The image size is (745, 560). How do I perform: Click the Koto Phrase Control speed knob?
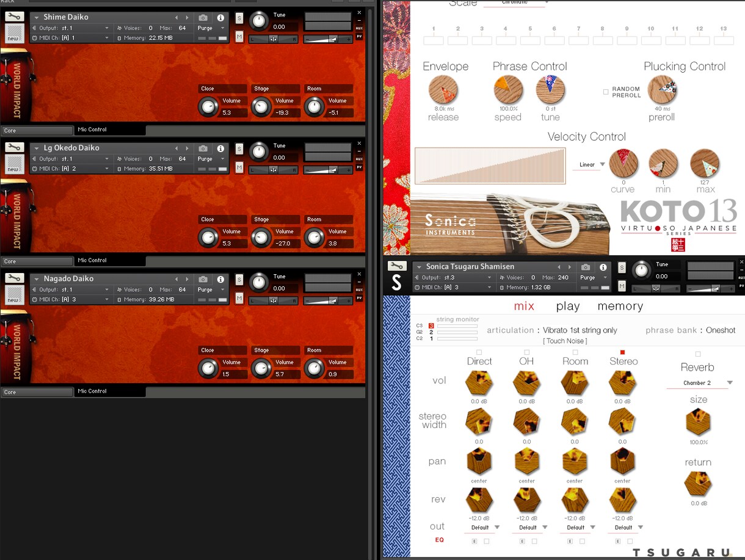click(508, 90)
